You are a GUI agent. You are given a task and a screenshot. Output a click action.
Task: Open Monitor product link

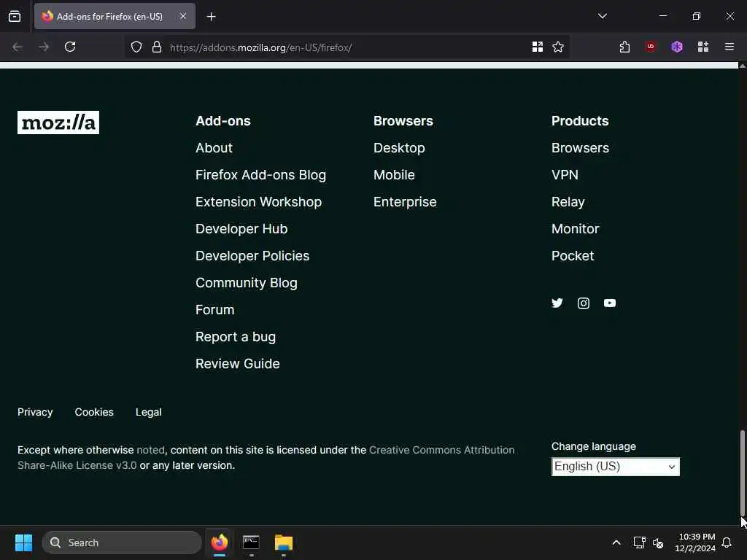click(575, 229)
